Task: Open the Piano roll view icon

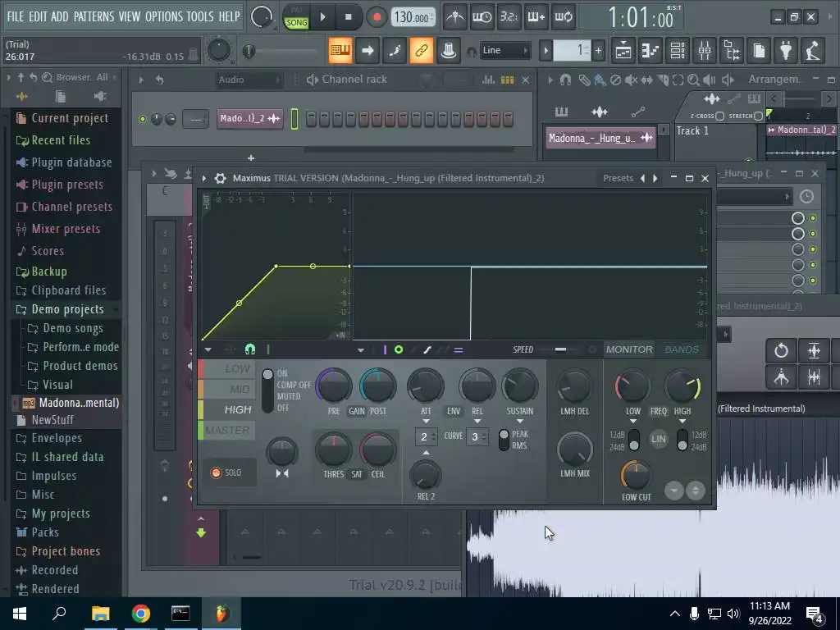Action: coord(651,51)
